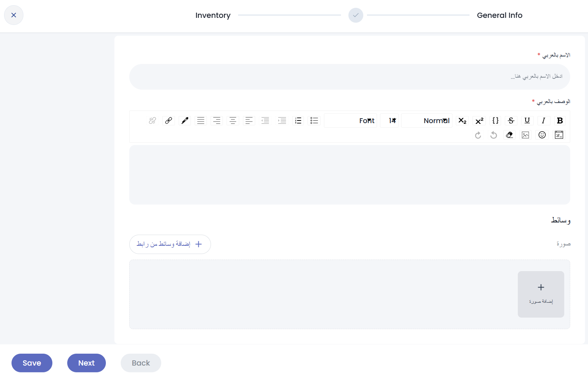This screenshot has height=373, width=588.
Task: Focus the Arabic name input field
Action: point(350,77)
